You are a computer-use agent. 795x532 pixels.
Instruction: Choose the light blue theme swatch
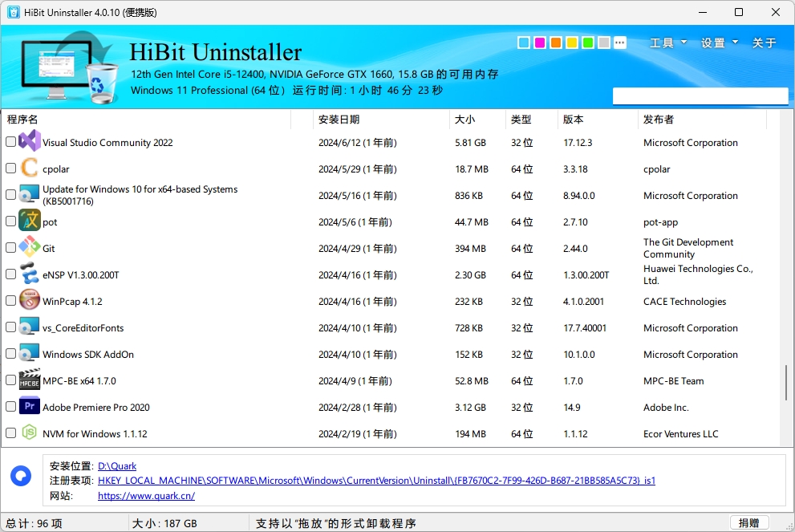click(x=524, y=43)
